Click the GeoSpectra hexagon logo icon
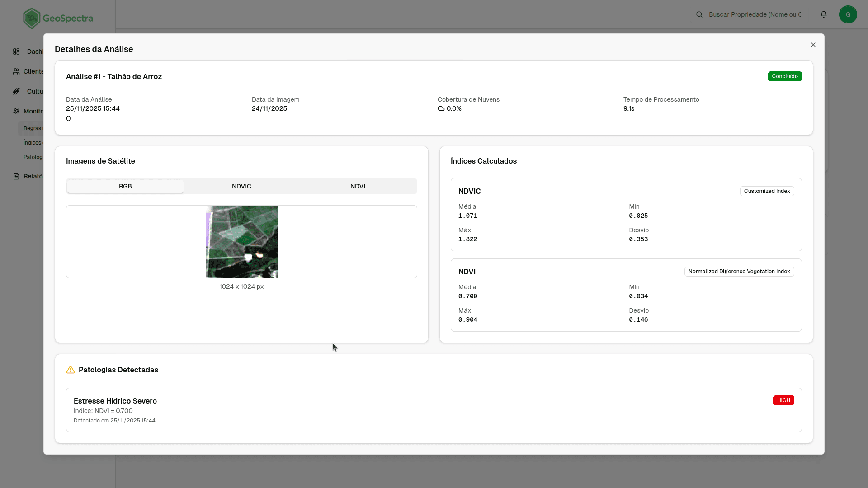This screenshot has width=868, height=488. pos(32,18)
